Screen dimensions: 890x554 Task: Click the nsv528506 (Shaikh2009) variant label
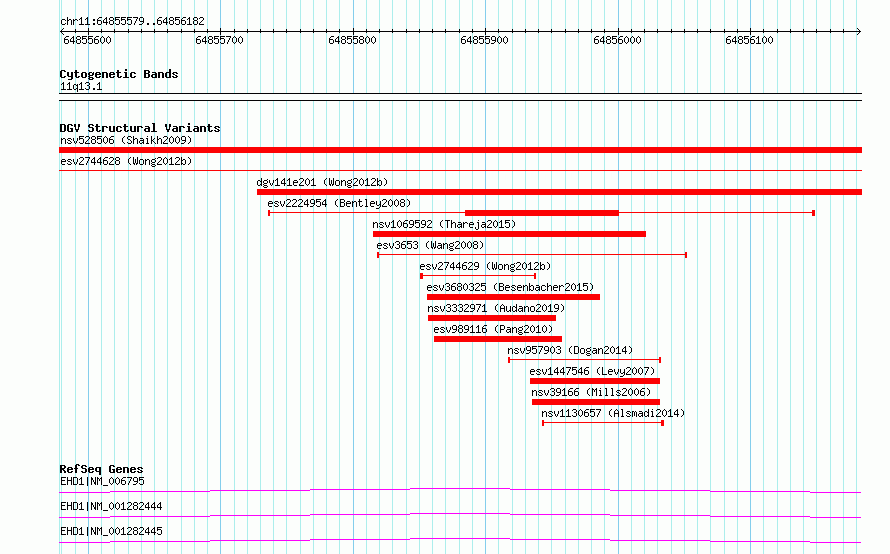point(126,140)
